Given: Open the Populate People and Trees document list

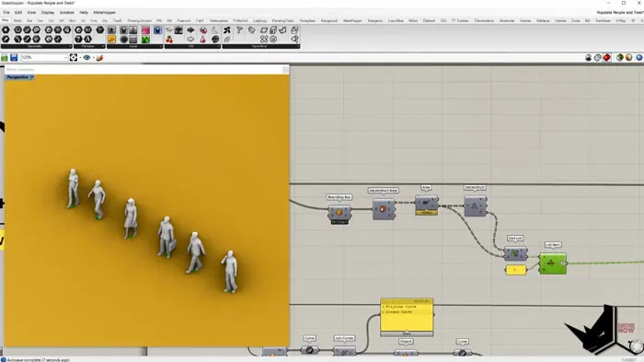Looking at the screenshot, I should pos(620,13).
